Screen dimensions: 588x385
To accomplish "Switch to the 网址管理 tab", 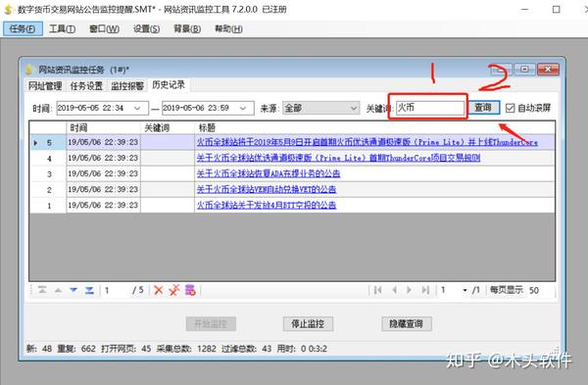I will 45,86.
